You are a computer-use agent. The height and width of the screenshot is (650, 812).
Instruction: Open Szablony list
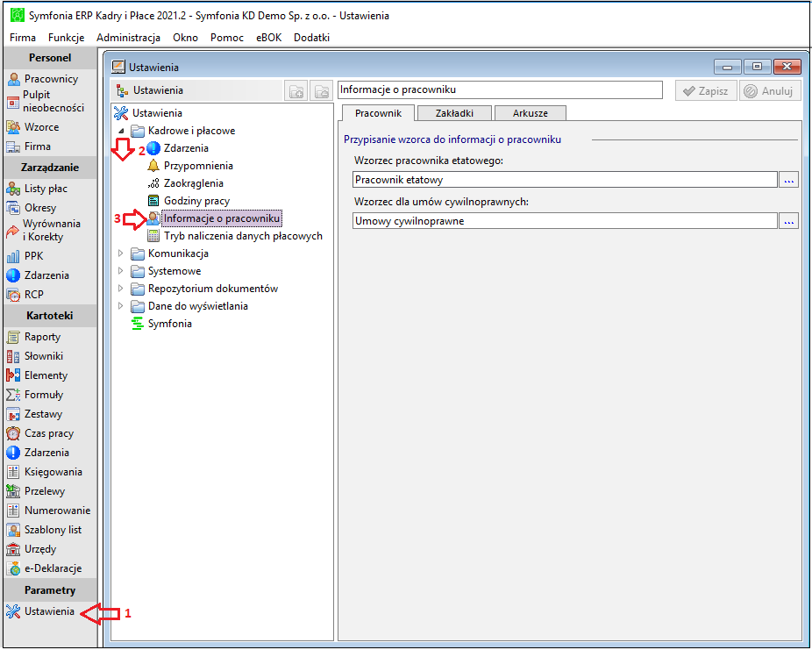[45, 529]
